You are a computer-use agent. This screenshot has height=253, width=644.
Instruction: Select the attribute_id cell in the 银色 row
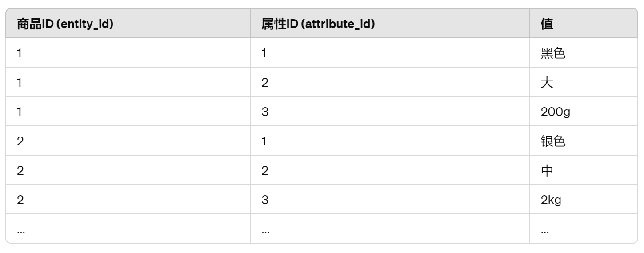click(264, 141)
